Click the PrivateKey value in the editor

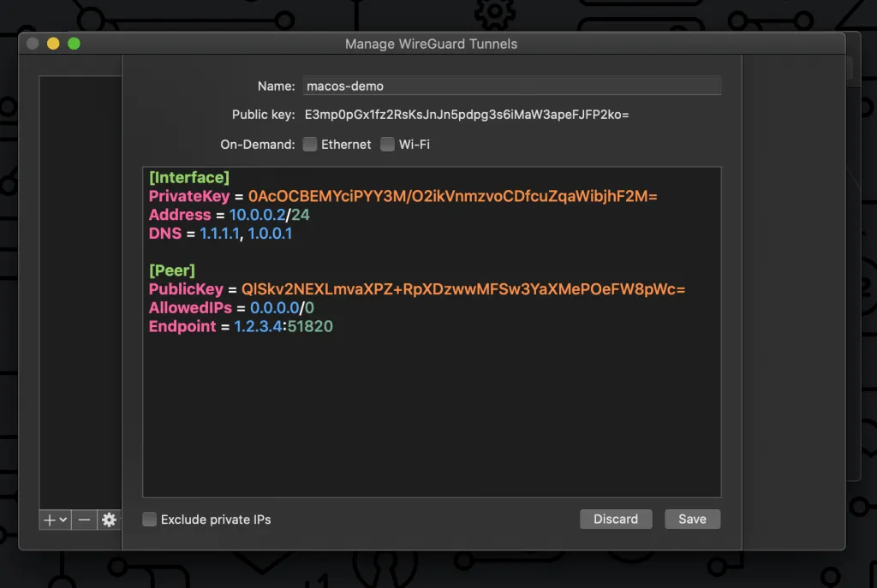[452, 196]
